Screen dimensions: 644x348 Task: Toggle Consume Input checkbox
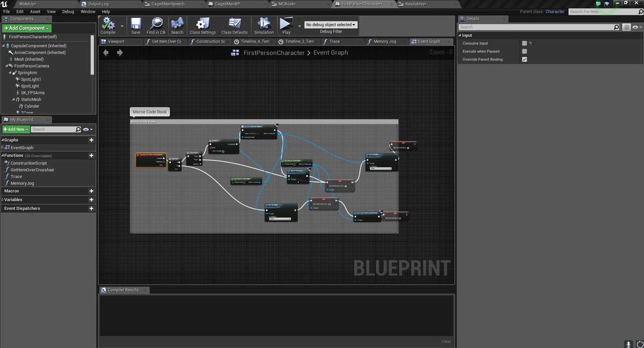(x=524, y=43)
